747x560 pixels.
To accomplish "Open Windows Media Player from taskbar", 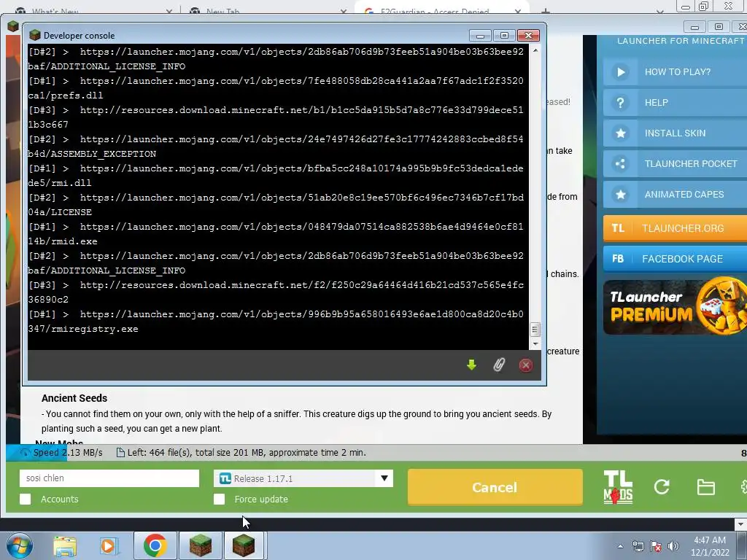I will coord(108,545).
